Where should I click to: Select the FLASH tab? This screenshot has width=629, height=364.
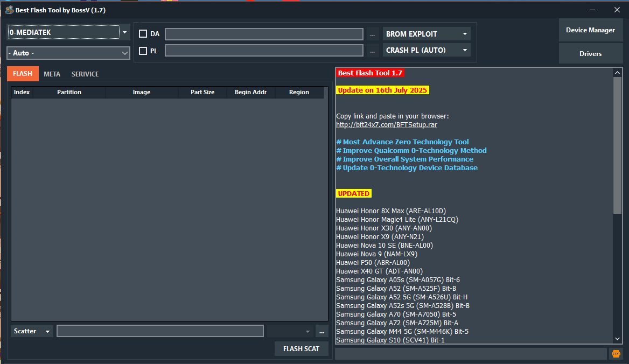22,74
